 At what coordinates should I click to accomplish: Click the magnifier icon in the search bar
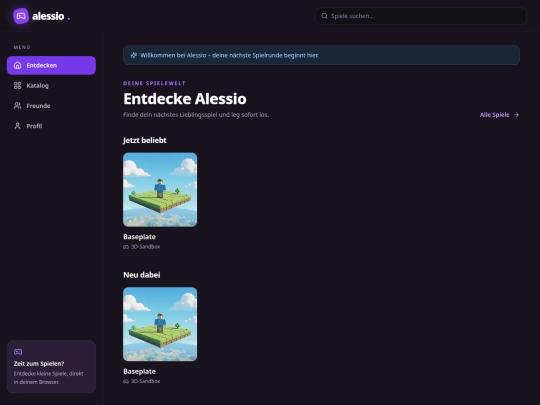pos(324,16)
